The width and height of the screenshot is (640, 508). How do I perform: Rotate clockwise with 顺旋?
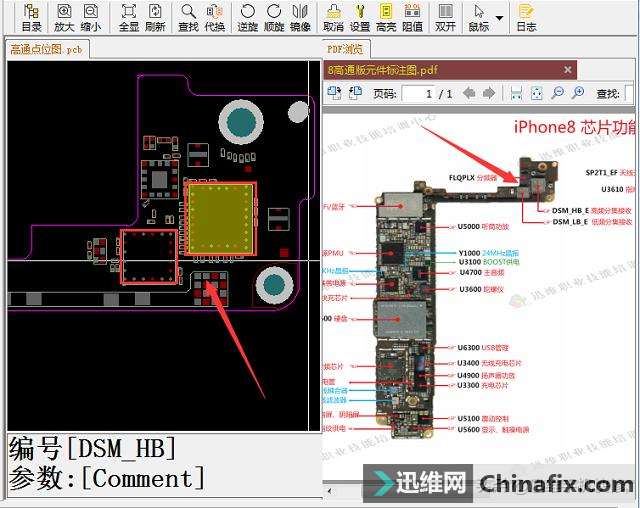[274, 18]
